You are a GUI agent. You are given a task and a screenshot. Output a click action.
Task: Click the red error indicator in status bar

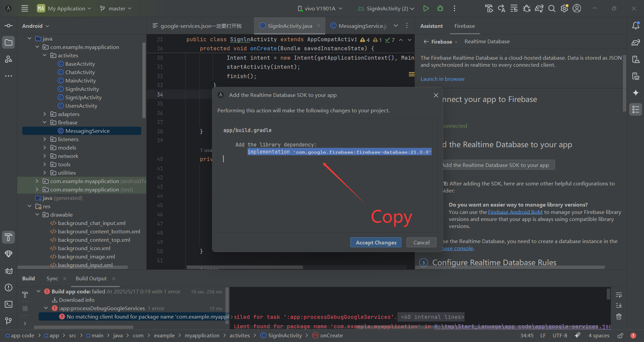[x=633, y=336]
